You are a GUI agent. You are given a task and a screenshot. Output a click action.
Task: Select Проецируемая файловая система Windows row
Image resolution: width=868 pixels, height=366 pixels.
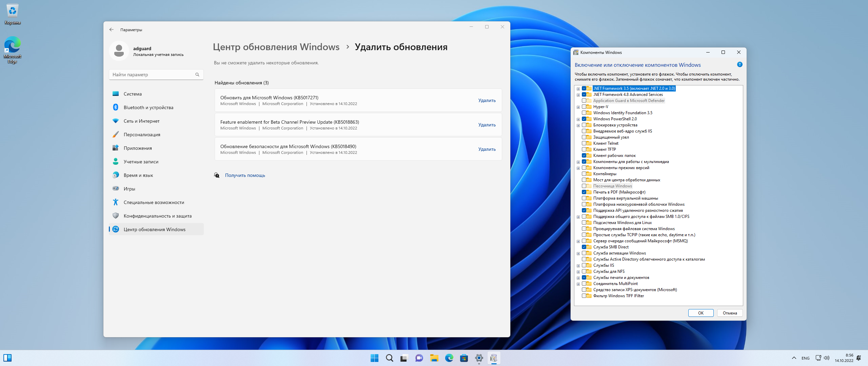pyautogui.click(x=634, y=229)
